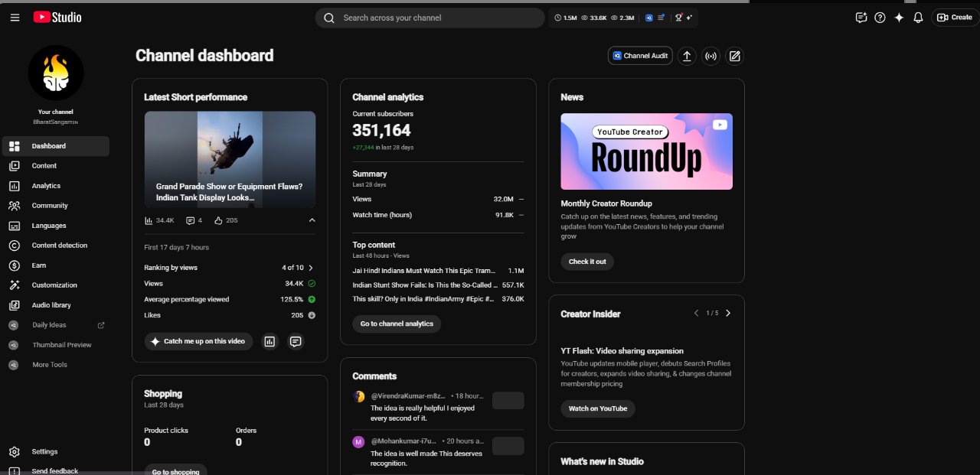980x475 pixels.
Task: Open Community in the sidebar
Action: tap(55, 206)
